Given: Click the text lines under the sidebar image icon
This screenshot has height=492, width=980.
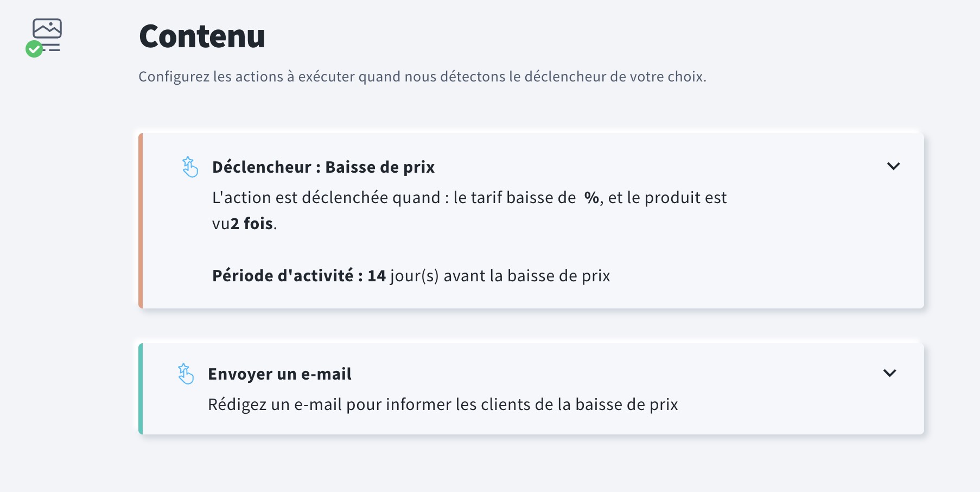Looking at the screenshot, I should [x=52, y=46].
